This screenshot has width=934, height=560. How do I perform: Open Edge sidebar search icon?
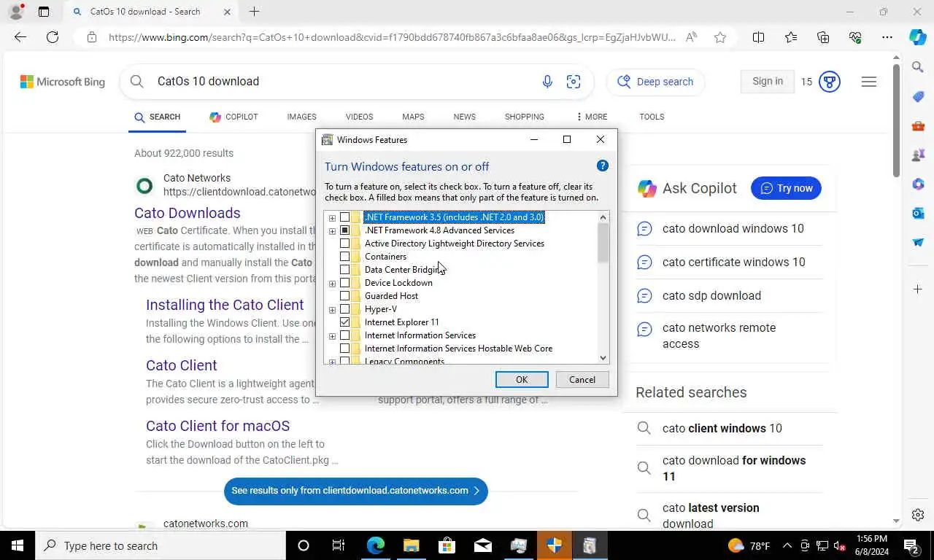pos(918,67)
